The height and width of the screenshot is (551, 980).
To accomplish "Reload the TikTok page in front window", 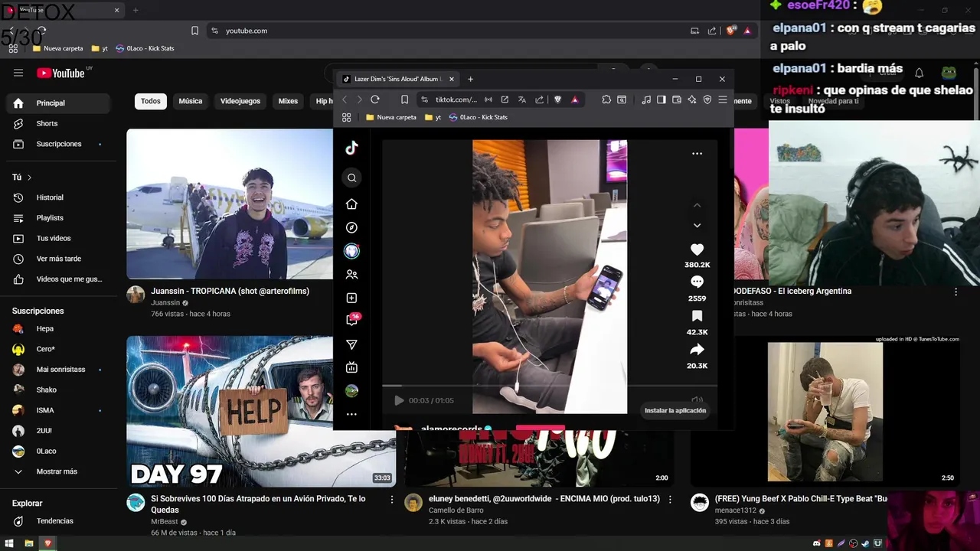I will (375, 99).
